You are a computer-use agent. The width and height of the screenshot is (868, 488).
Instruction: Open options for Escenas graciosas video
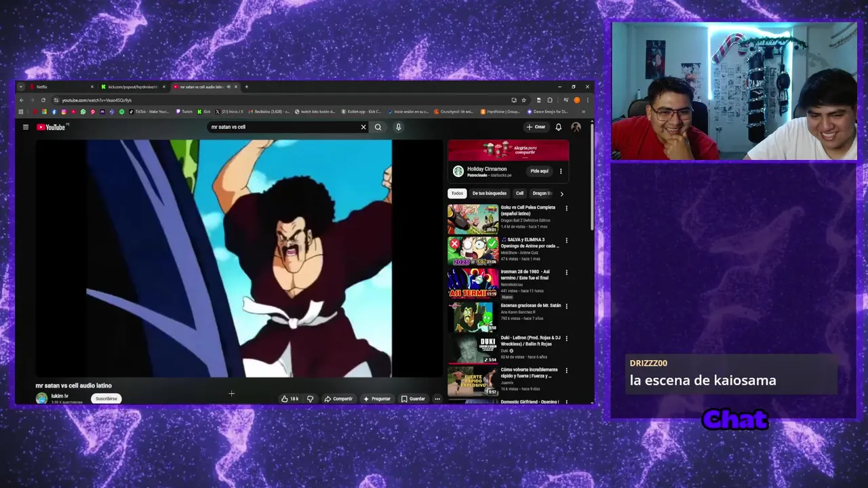tap(566, 306)
